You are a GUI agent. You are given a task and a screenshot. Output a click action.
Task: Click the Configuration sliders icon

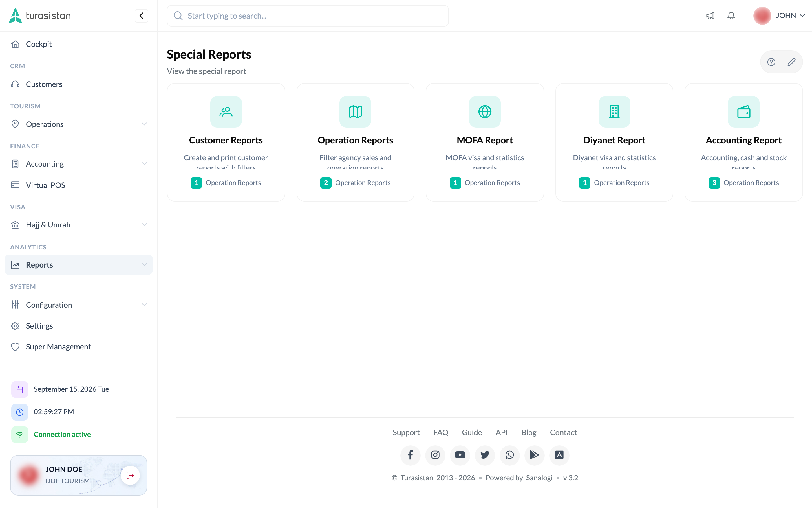click(x=15, y=305)
